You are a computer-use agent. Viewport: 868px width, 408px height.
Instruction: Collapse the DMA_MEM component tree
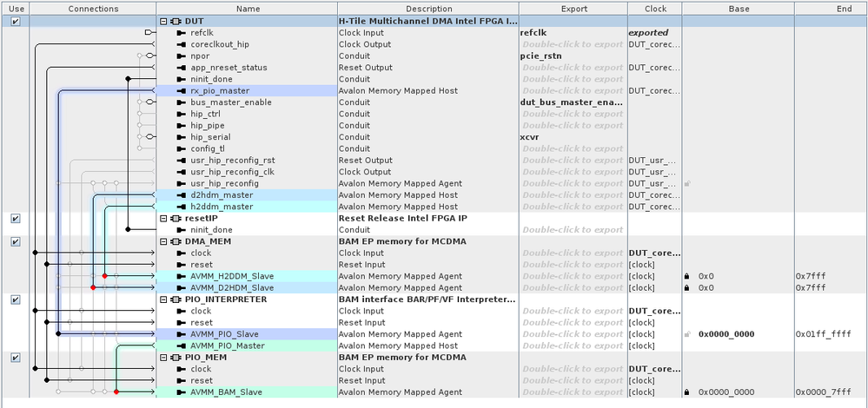coord(163,241)
